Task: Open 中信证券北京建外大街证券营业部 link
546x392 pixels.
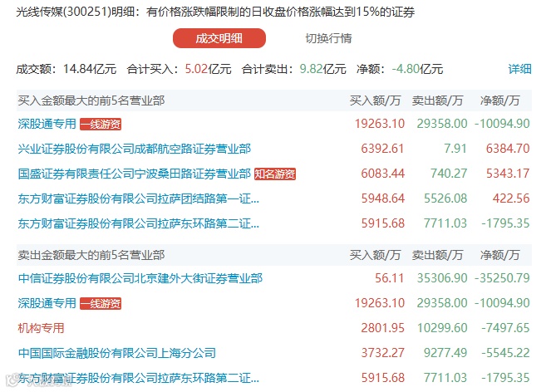Action: [140, 278]
